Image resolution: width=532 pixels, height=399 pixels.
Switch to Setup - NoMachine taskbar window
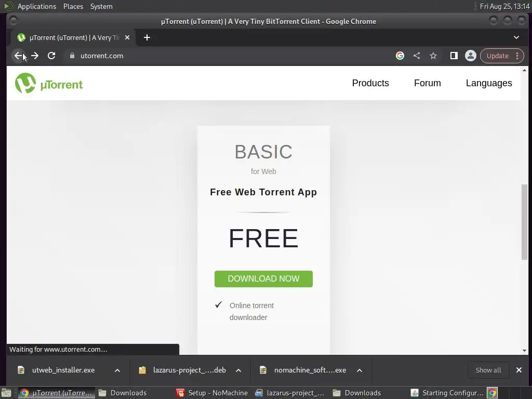point(212,393)
